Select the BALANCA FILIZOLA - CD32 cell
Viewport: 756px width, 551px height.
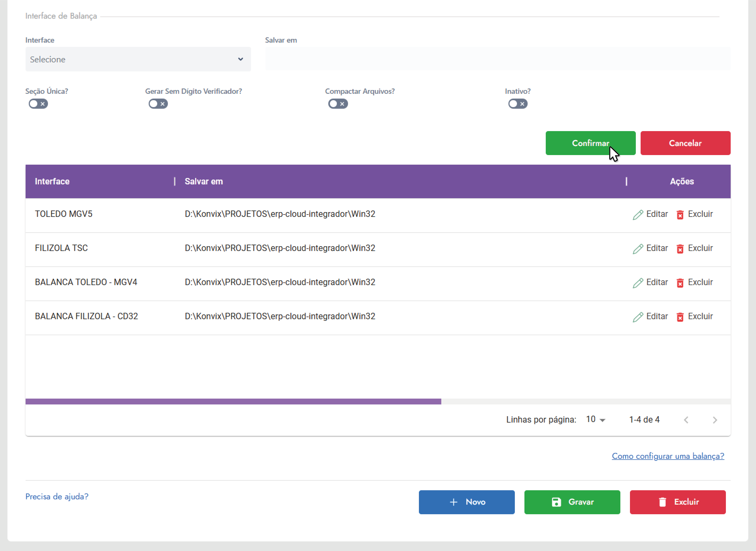point(86,316)
